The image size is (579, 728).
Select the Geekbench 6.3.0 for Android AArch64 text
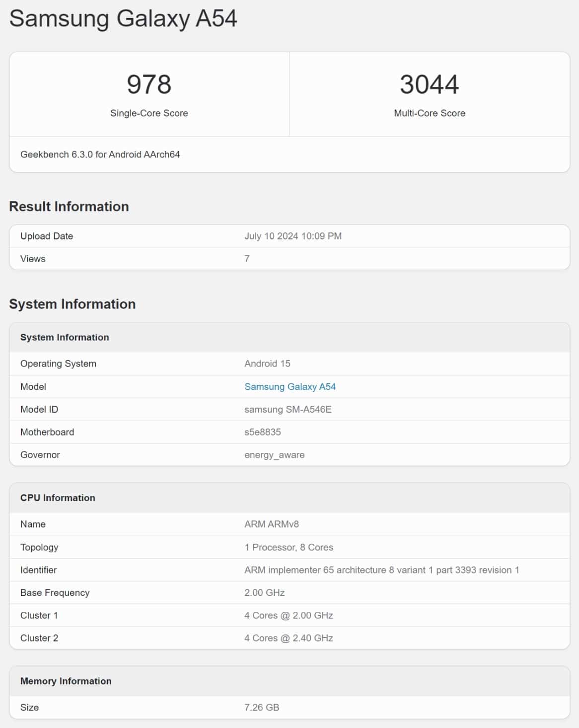coord(100,154)
